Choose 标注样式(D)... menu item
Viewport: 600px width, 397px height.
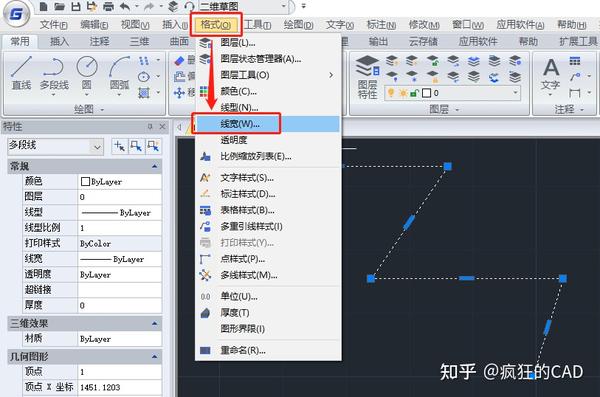coord(267,194)
